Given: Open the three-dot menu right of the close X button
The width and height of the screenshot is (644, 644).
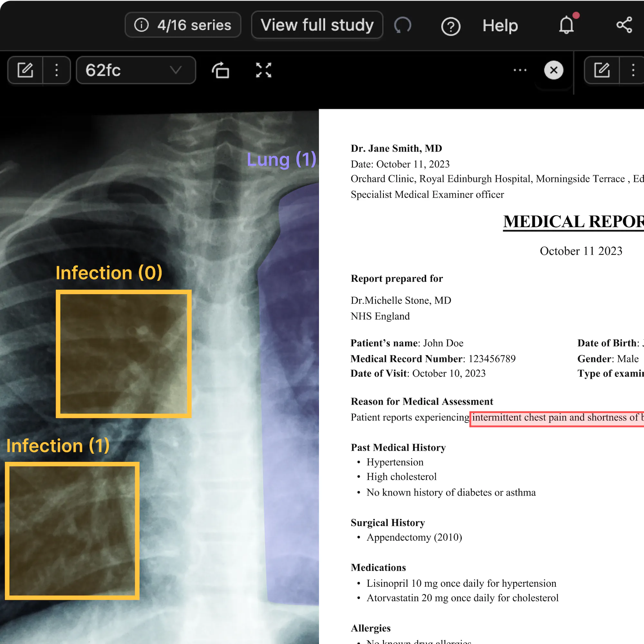Looking at the screenshot, I should click(x=633, y=70).
